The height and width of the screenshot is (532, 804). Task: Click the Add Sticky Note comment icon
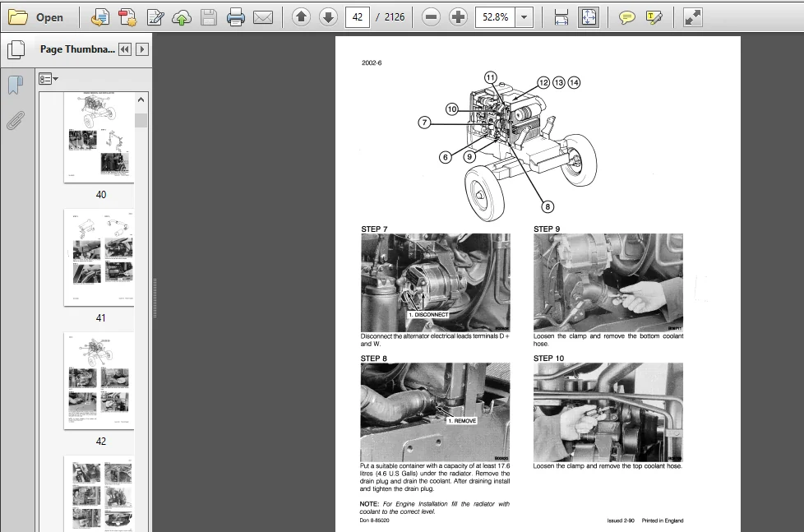pyautogui.click(x=626, y=17)
